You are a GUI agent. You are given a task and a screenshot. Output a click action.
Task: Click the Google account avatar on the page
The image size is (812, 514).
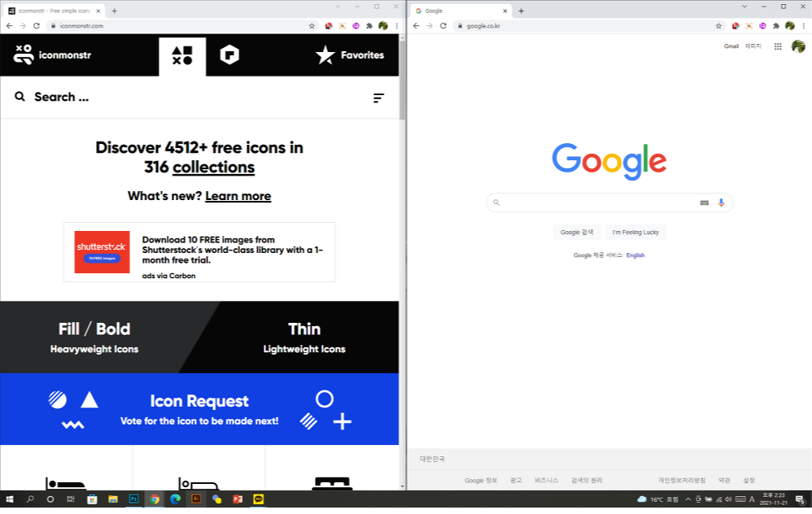click(x=798, y=46)
